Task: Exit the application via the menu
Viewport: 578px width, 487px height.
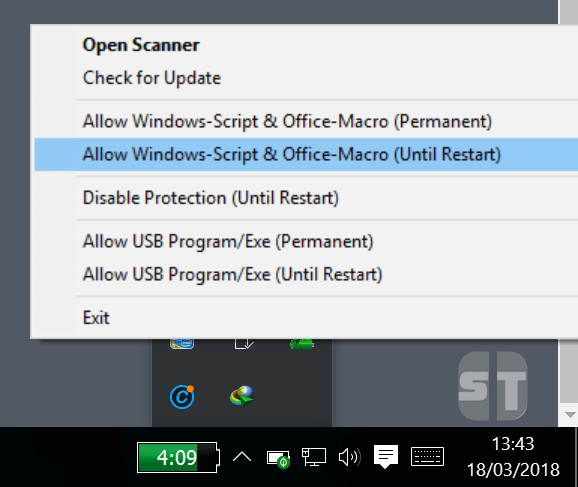Action: pos(302,318)
